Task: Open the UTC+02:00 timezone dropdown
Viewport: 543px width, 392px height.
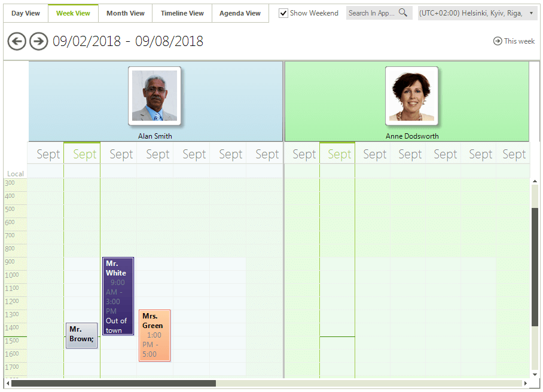Action: coord(531,13)
